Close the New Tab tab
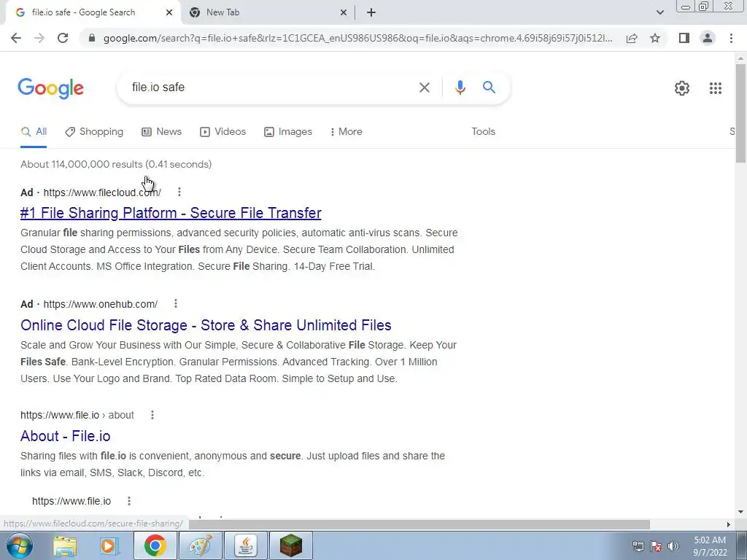The height and width of the screenshot is (560, 747). coord(344,12)
